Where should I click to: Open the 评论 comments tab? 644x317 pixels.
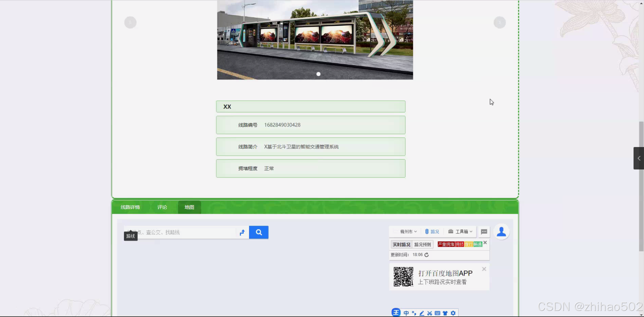click(x=162, y=207)
